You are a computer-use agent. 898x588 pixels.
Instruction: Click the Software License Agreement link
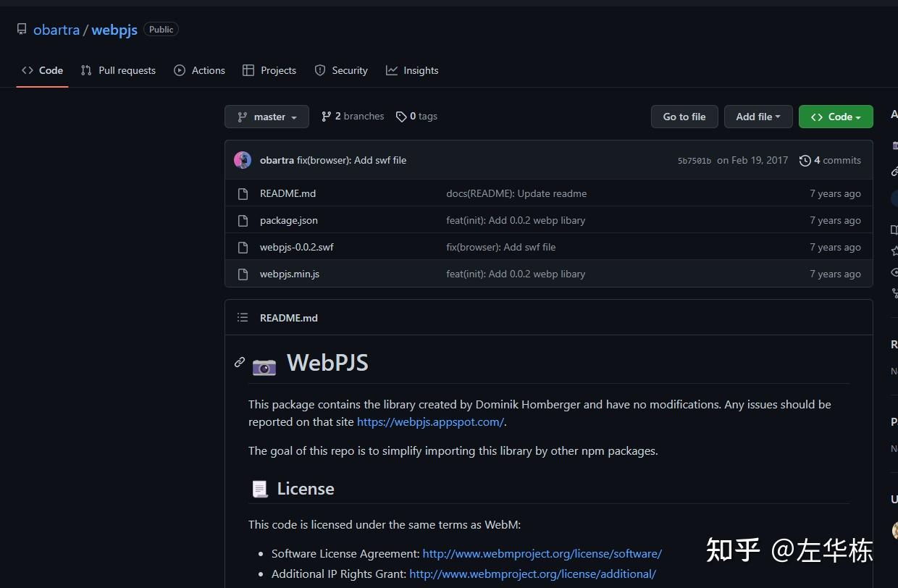click(x=542, y=553)
